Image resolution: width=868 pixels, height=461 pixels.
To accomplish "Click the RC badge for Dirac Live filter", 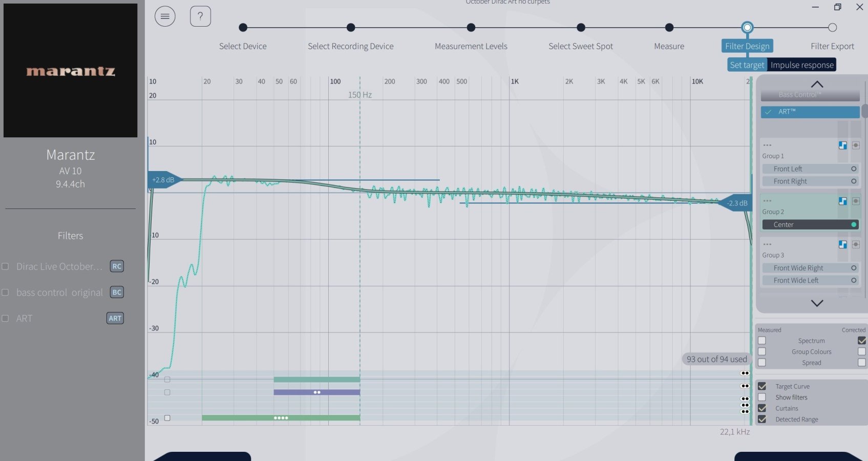I will 117,266.
